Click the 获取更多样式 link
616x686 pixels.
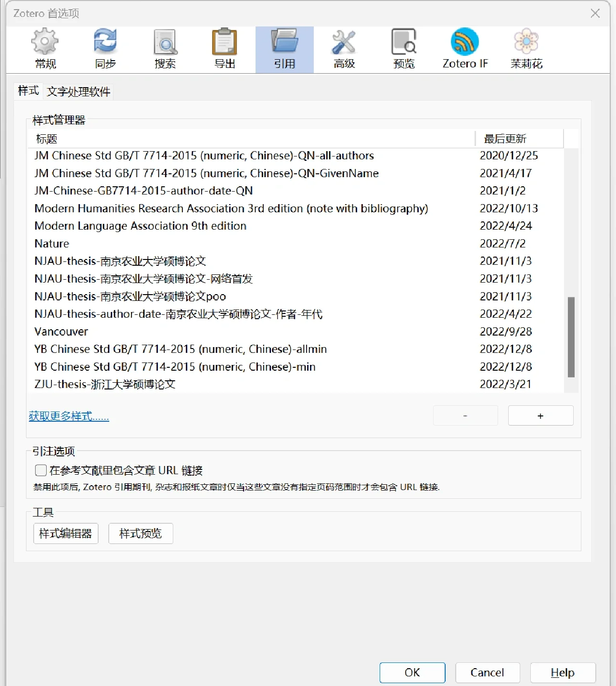[69, 416]
